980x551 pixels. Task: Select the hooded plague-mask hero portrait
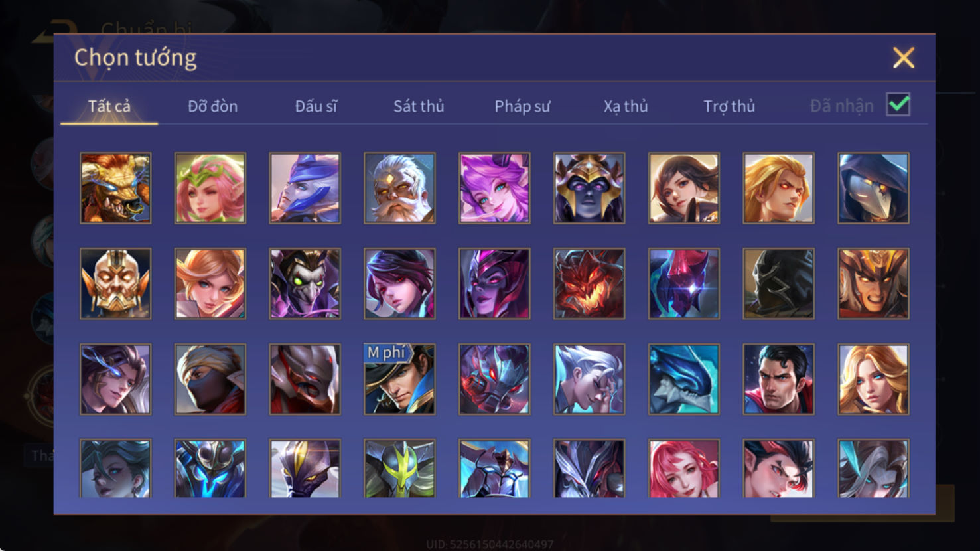coord(873,188)
